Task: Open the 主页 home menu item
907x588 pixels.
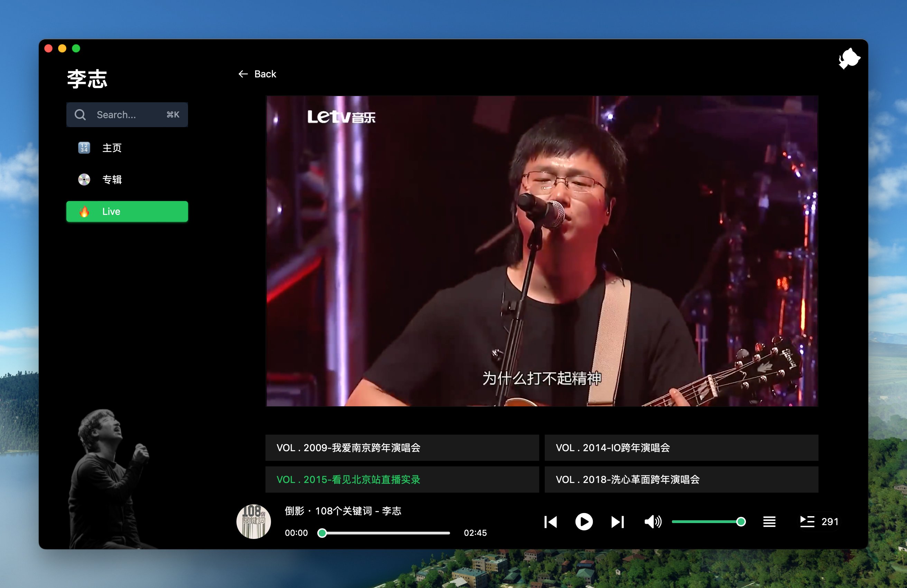Action: click(x=111, y=148)
